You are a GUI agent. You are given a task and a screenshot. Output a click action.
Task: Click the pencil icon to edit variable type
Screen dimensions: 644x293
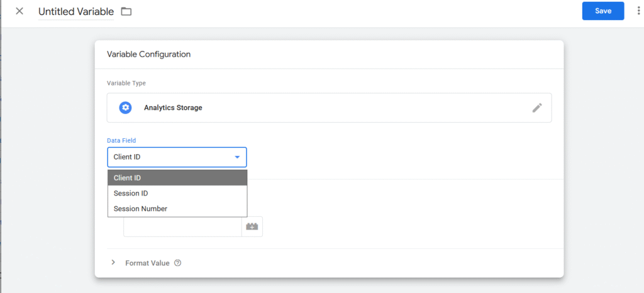click(x=536, y=108)
